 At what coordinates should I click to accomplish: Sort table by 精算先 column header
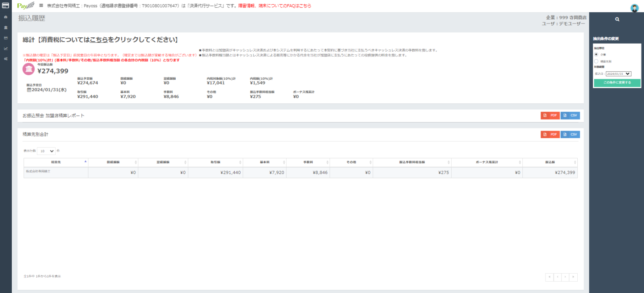tap(56, 162)
